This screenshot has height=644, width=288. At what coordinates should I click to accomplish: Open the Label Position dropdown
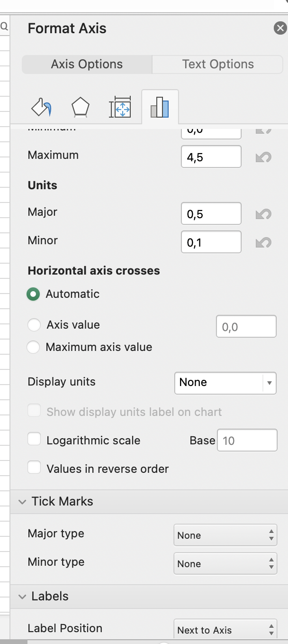pyautogui.click(x=225, y=630)
